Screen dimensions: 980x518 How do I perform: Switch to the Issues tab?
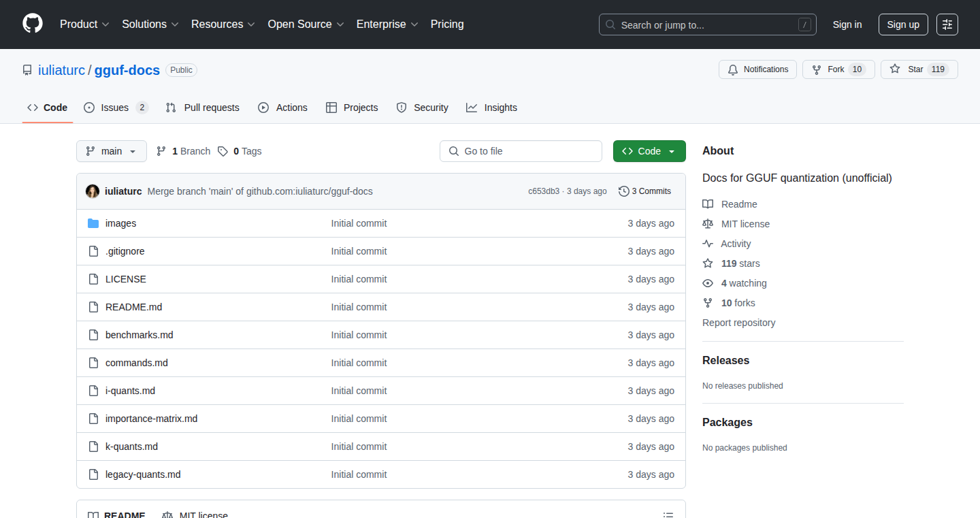tap(116, 108)
